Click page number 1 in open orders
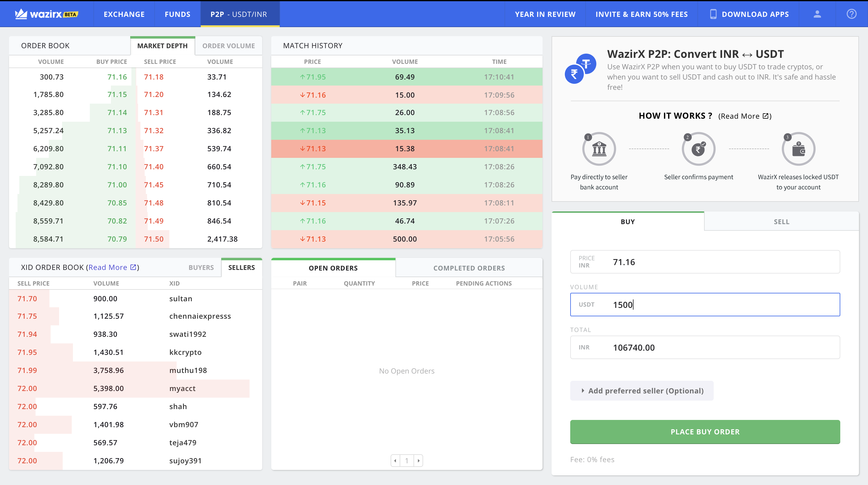This screenshot has width=868, height=485. 407,460
